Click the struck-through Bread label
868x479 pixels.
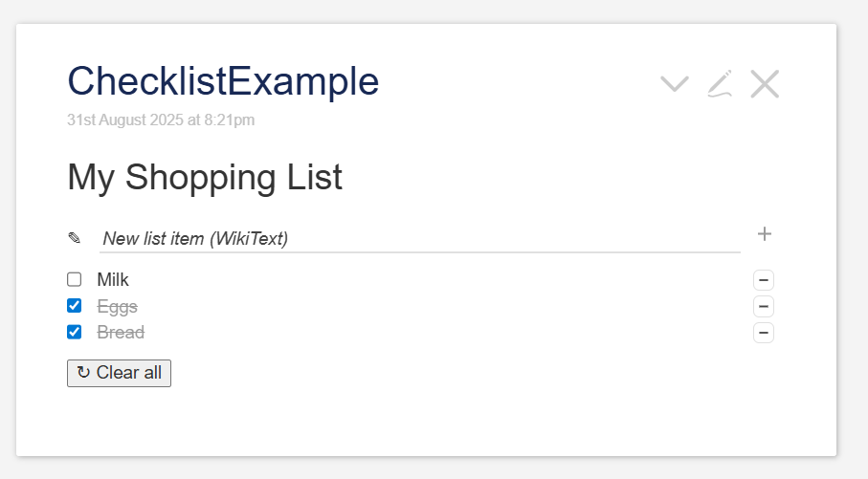(x=121, y=333)
